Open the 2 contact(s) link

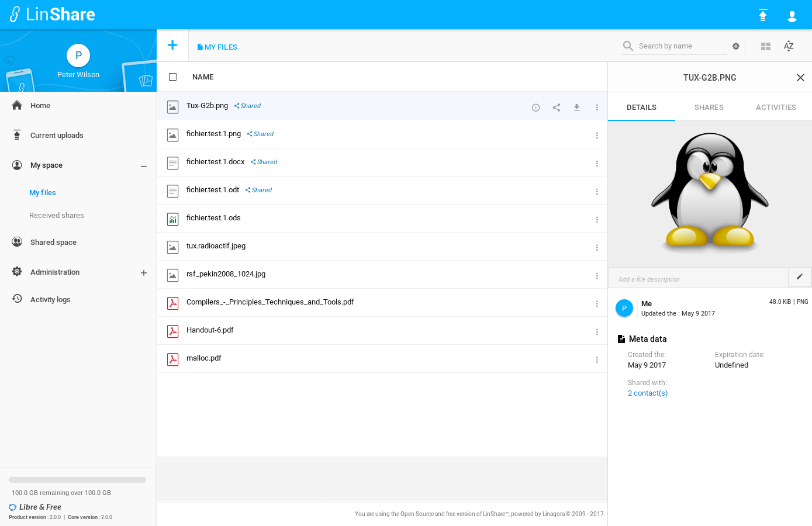pos(648,393)
